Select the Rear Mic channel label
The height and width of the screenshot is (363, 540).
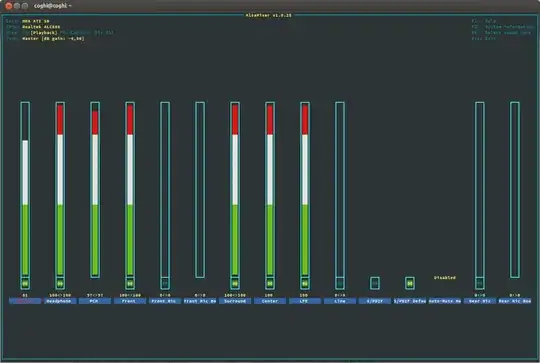(480, 301)
